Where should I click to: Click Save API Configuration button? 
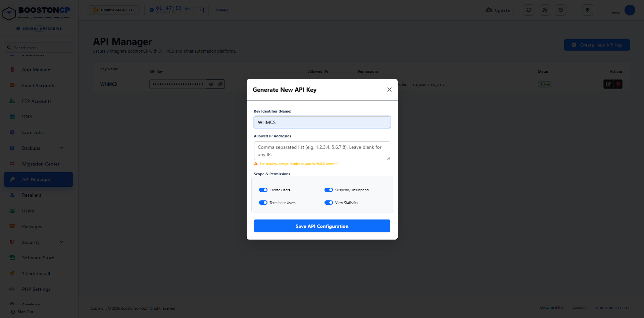322,226
